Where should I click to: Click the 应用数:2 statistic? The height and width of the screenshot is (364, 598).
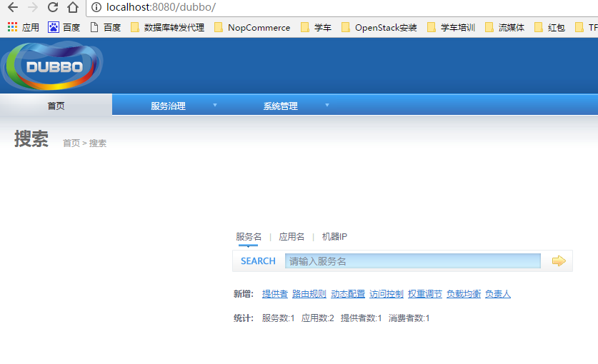318,318
